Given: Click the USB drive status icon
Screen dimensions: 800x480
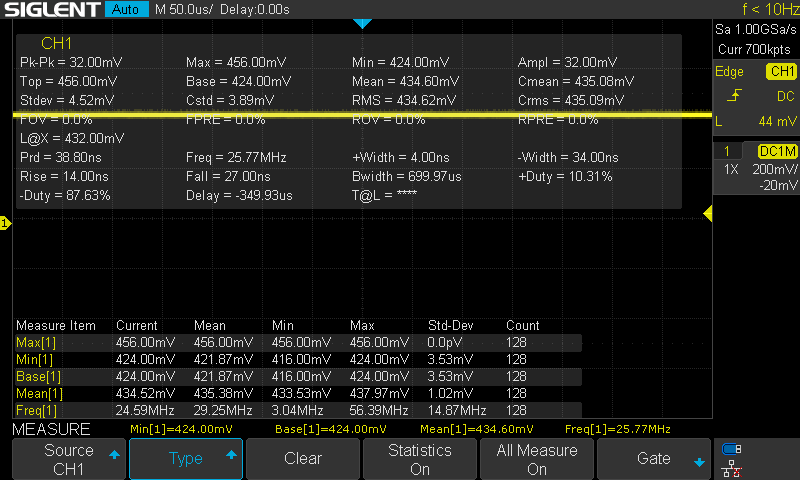Looking at the screenshot, I should [732, 449].
